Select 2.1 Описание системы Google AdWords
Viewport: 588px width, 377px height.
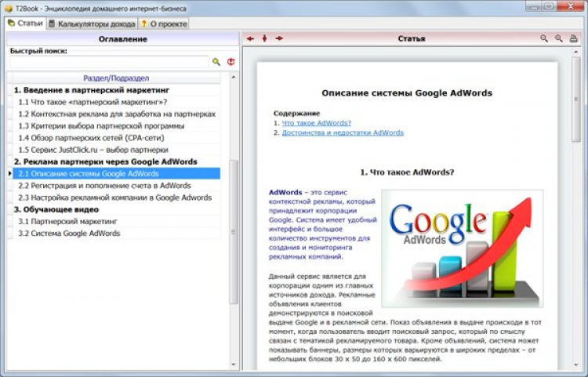pyautogui.click(x=116, y=173)
